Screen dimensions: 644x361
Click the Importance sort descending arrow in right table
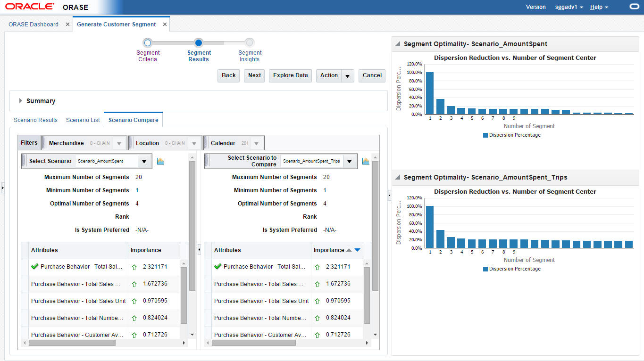pos(357,250)
